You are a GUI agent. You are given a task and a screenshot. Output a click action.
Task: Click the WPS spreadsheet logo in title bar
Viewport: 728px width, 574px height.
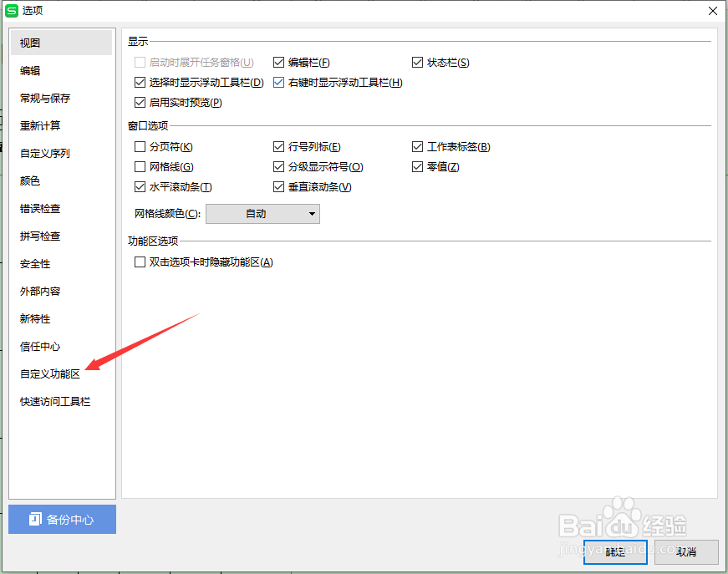12,11
